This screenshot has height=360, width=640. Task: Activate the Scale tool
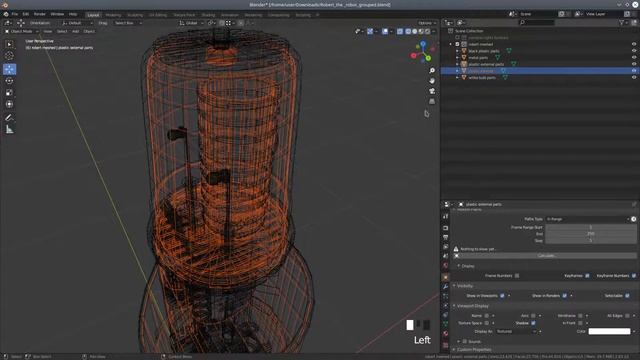[9, 93]
